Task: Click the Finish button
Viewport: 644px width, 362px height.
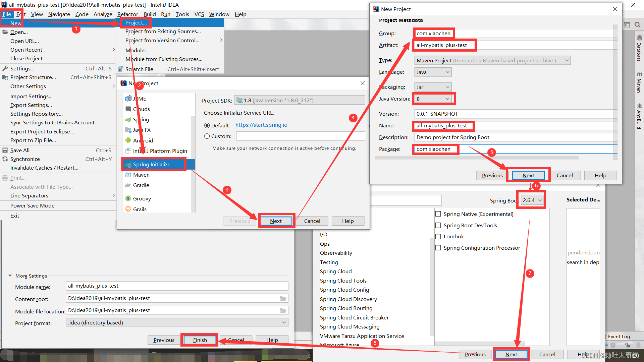Action: click(200, 340)
